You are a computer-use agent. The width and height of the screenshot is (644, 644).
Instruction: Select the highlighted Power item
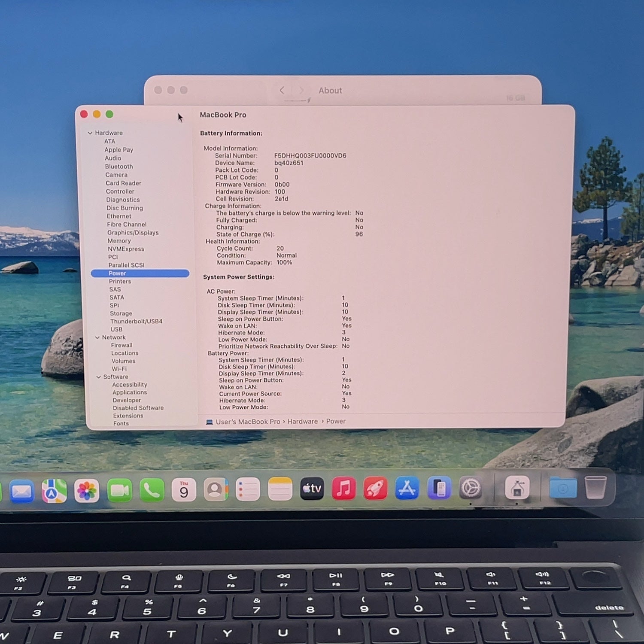pos(140,273)
